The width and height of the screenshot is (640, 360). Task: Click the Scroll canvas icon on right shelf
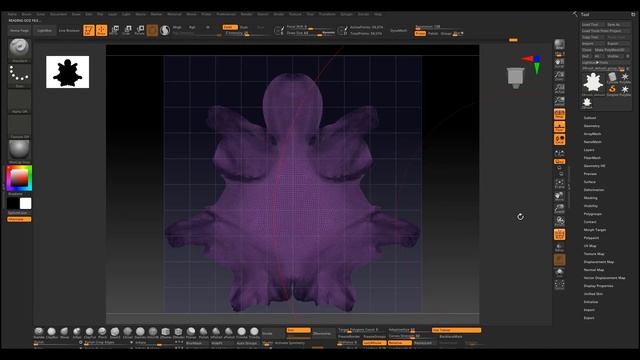click(x=559, y=63)
